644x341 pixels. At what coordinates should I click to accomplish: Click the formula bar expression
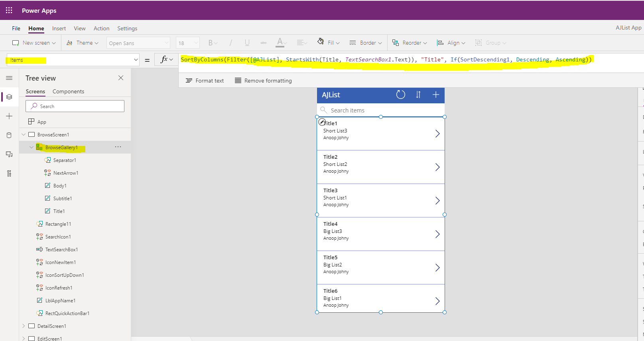point(386,59)
